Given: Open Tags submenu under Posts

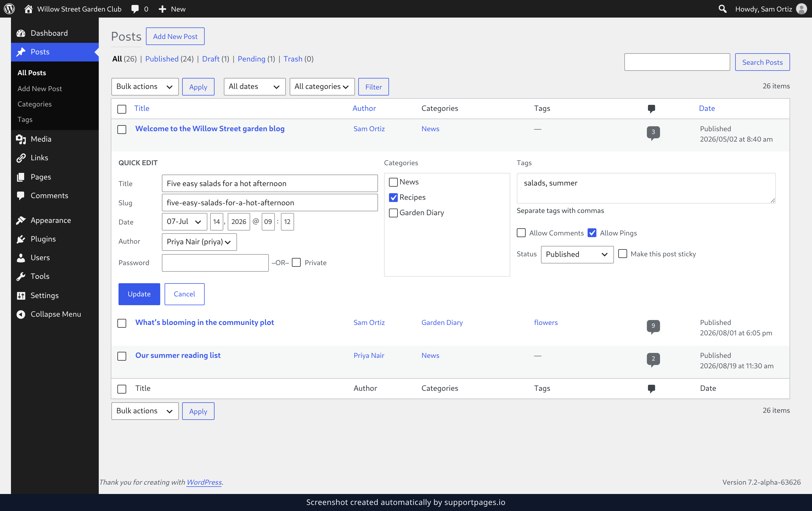Looking at the screenshot, I should 25,119.
